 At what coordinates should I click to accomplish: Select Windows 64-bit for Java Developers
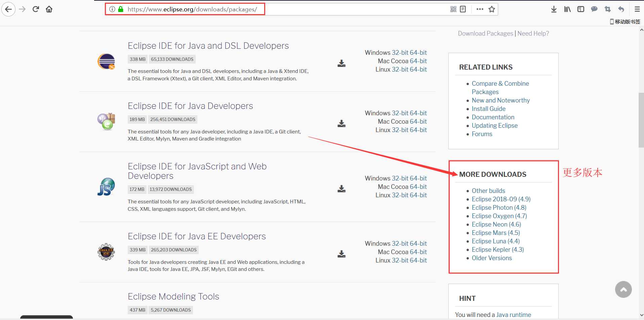pyautogui.click(x=418, y=113)
